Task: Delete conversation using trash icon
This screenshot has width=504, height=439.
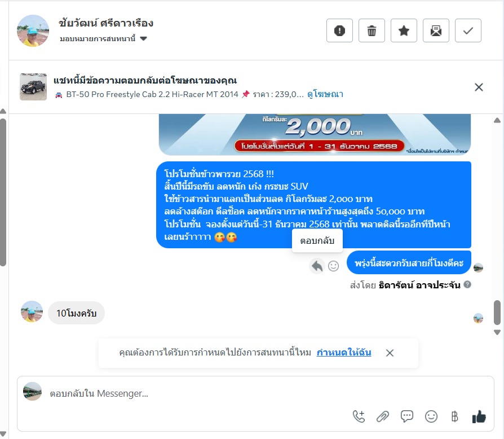Action: (372, 30)
